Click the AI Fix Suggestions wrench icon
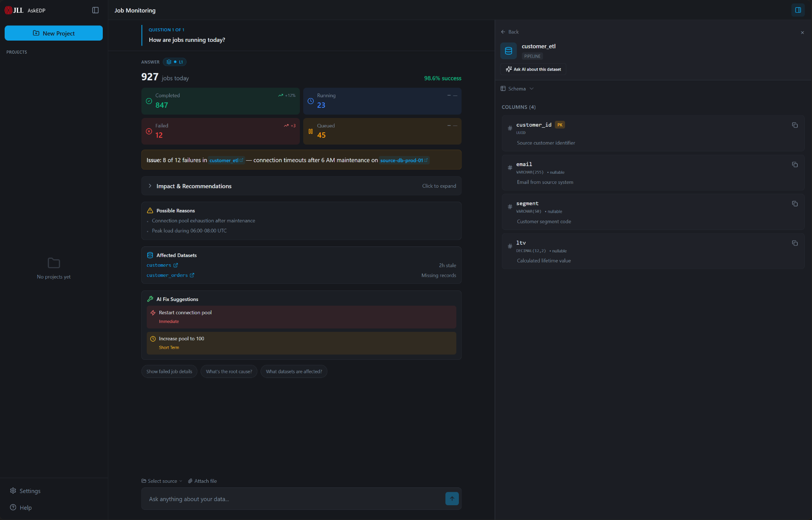This screenshot has width=812, height=520. coord(150,299)
